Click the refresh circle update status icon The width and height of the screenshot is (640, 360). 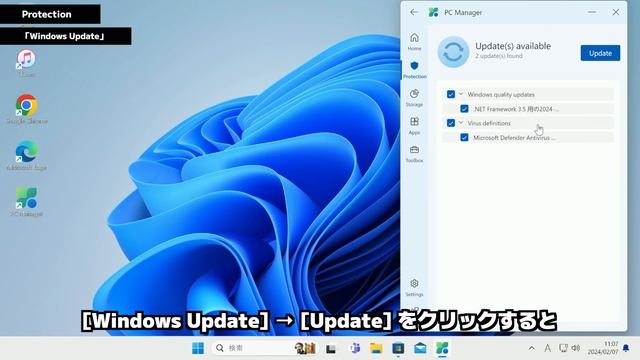(453, 52)
